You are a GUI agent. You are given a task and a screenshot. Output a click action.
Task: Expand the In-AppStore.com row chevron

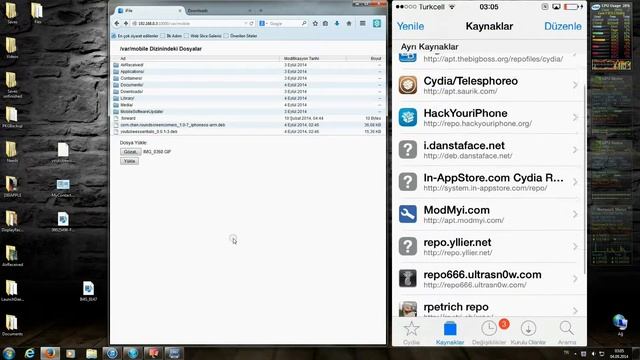[575, 182]
